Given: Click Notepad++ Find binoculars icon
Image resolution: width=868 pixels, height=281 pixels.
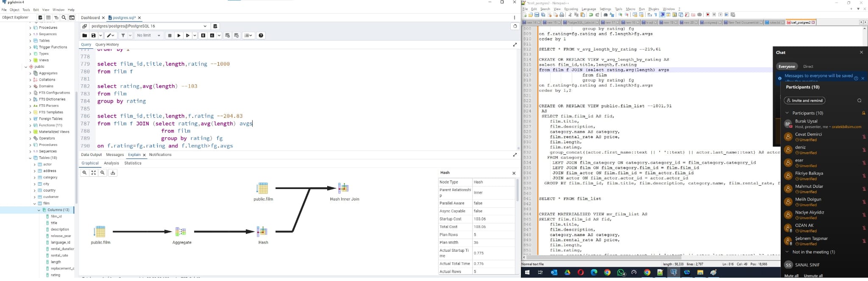Looking at the screenshot, I should click(605, 15).
